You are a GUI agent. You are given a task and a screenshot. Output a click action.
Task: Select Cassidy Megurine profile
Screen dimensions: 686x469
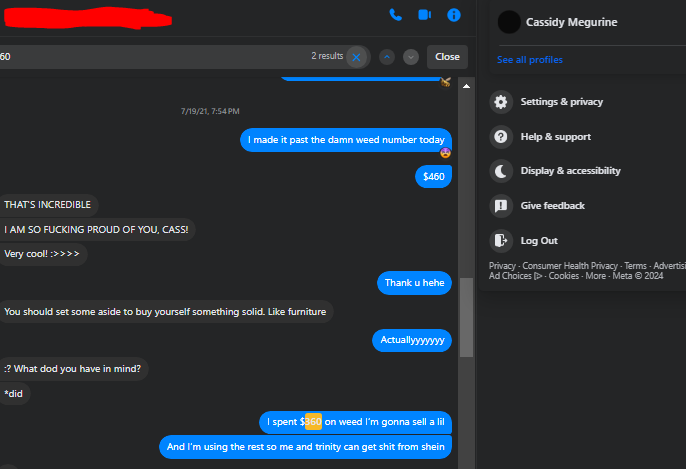click(x=571, y=22)
